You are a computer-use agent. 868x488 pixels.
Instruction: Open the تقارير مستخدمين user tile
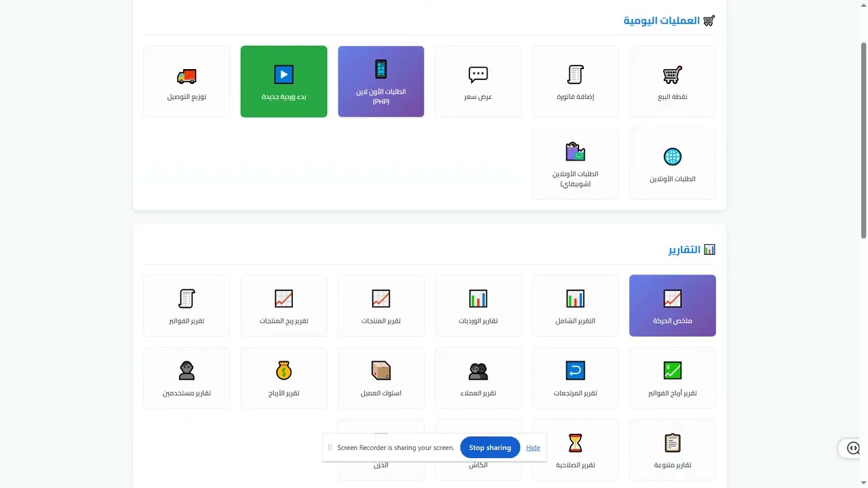pyautogui.click(x=186, y=378)
